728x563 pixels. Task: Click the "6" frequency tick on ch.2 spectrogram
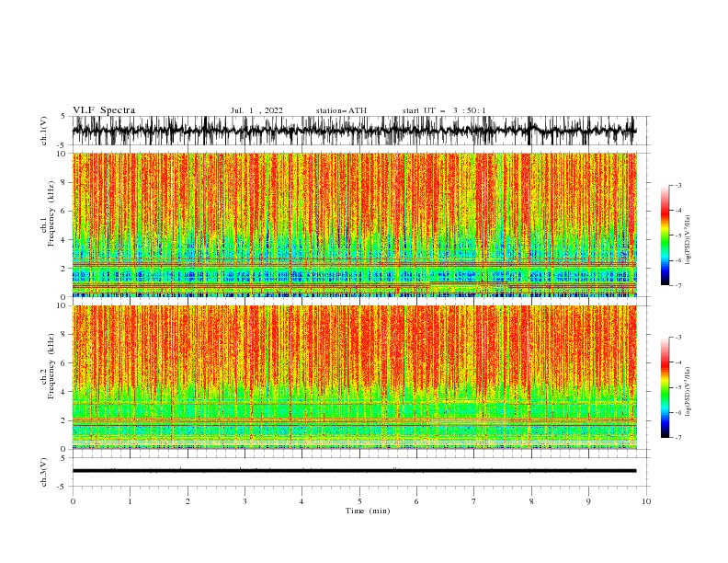[63, 363]
